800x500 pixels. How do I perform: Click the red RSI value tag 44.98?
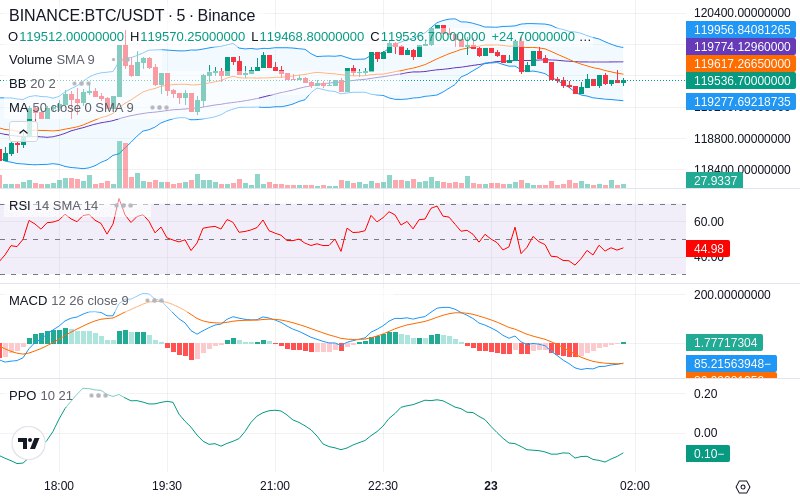[708, 248]
